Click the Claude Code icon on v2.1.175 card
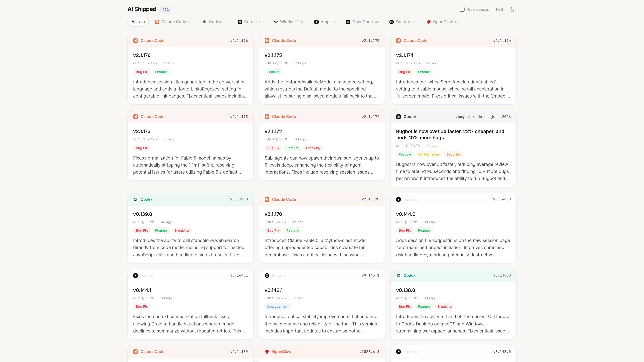The width and height of the screenshot is (644, 362). tap(267, 40)
